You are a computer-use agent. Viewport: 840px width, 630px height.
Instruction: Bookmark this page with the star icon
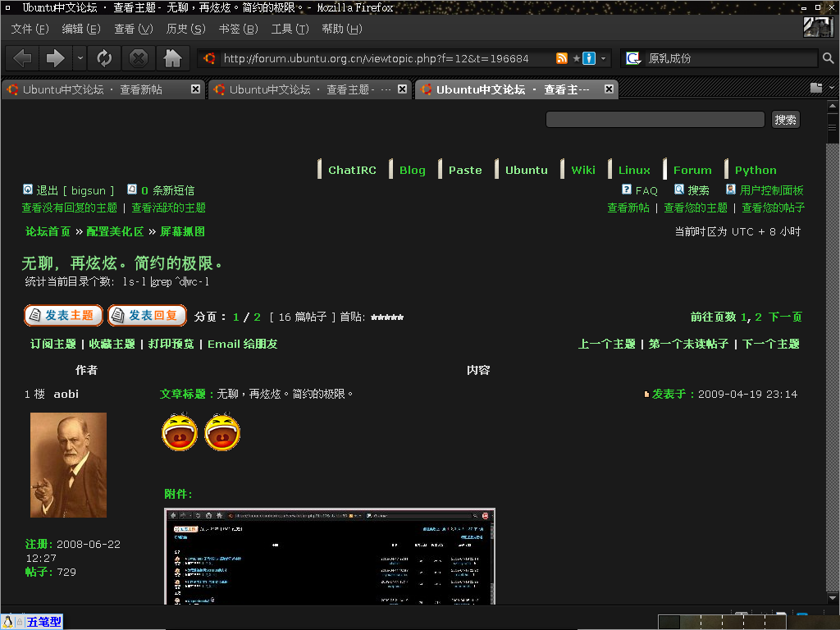pos(577,58)
